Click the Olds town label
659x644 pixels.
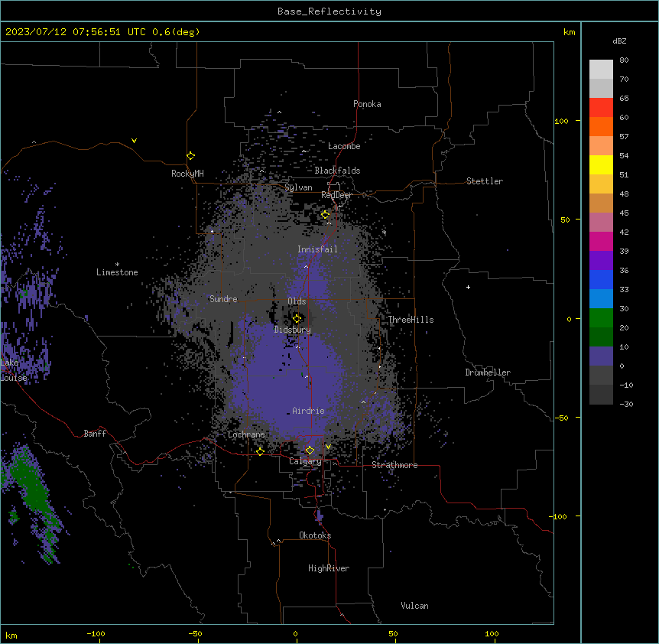tap(297, 301)
